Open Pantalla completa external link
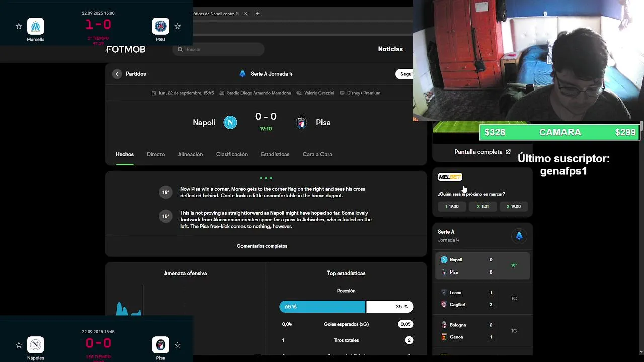The width and height of the screenshot is (644, 362). click(482, 152)
